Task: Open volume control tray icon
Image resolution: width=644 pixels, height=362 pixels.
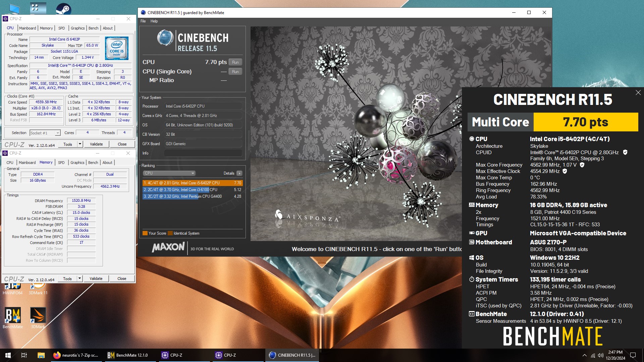Action: point(600,355)
